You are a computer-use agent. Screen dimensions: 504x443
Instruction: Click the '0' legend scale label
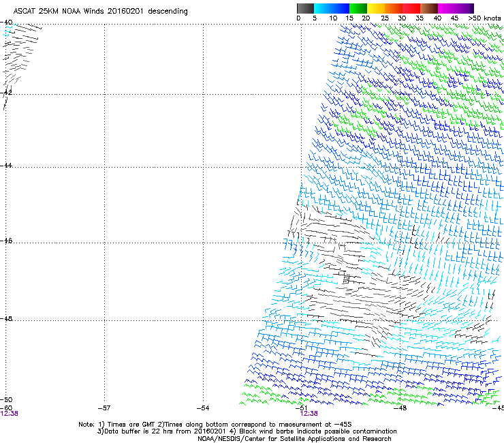[x=298, y=18]
